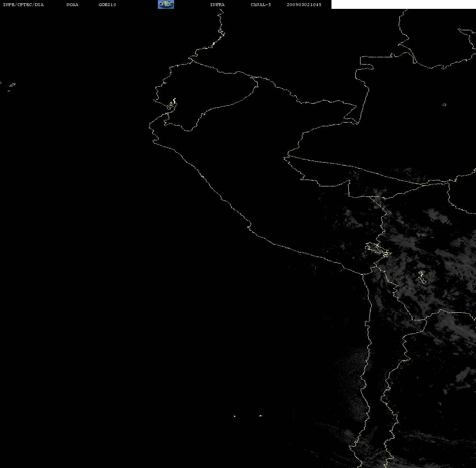The width and height of the screenshot is (476, 468).
Task: Click the CANAL-5 channel label
Action: 261,4
